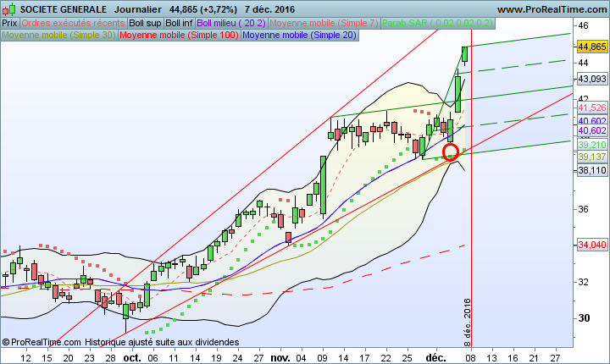The image size is (610, 364).
Task: Click the déc. month label on time axis
Action: pyautogui.click(x=436, y=358)
